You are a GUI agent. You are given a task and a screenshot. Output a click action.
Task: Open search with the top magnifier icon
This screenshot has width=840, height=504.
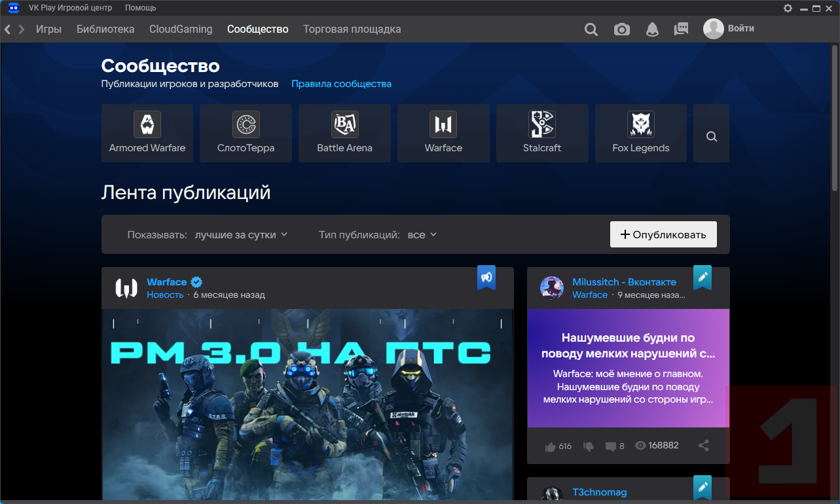(x=591, y=29)
